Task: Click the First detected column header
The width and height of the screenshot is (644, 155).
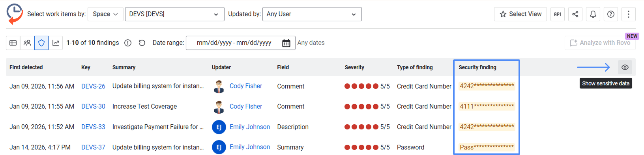Action: point(26,67)
